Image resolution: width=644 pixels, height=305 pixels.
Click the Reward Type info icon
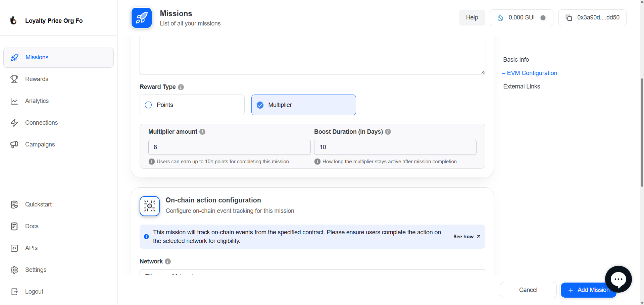click(x=181, y=87)
